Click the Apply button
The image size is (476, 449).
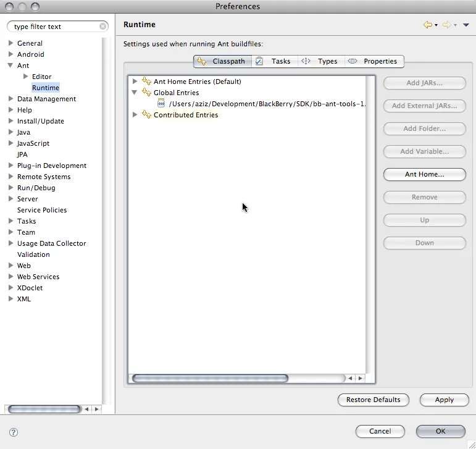click(444, 400)
